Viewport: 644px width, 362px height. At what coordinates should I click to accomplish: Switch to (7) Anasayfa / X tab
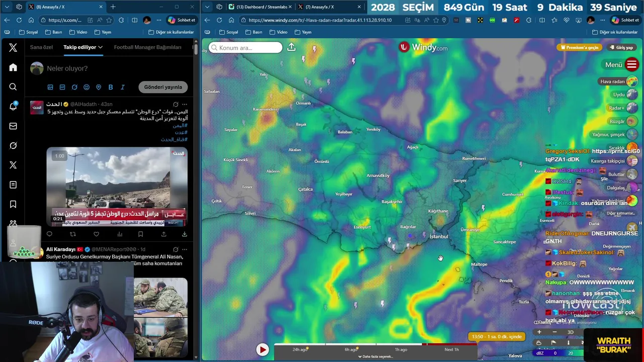(329, 7)
